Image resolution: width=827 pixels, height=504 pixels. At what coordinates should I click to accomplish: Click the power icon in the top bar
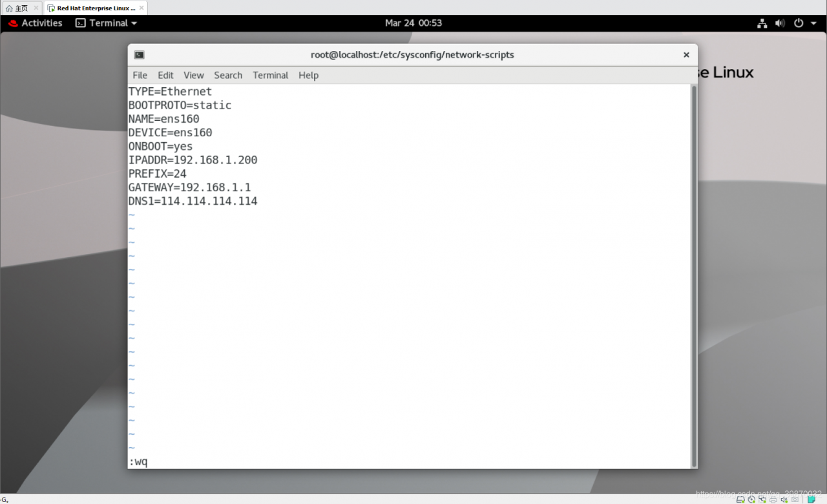pyautogui.click(x=799, y=23)
